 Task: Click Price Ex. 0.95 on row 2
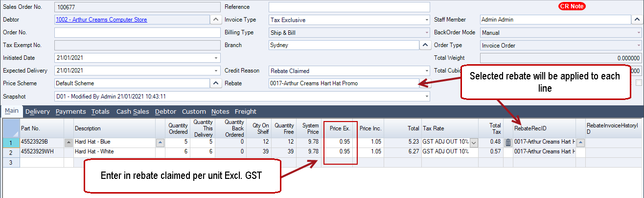339,152
